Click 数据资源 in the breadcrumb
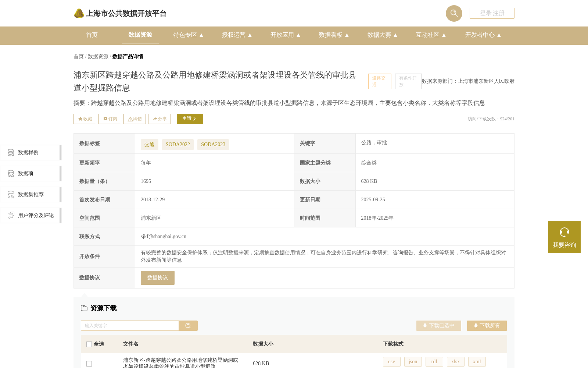This screenshot has height=368, width=588. tap(98, 56)
